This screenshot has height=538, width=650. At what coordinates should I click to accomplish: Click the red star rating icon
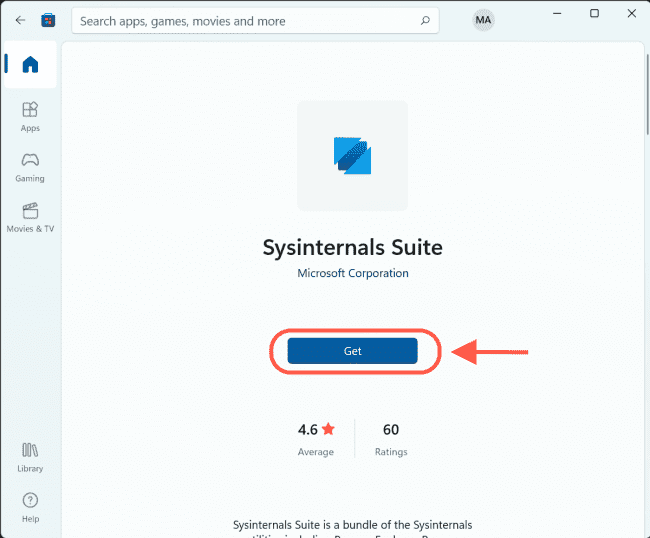pyautogui.click(x=328, y=429)
